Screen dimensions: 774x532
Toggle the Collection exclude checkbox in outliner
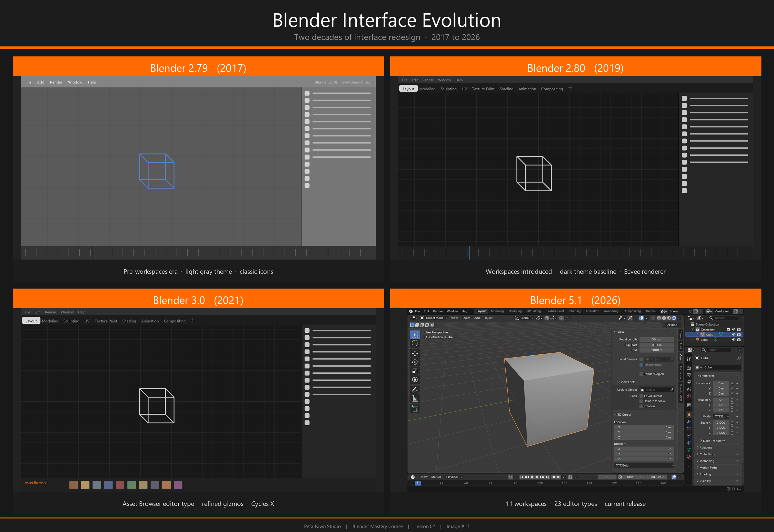tap(729, 329)
